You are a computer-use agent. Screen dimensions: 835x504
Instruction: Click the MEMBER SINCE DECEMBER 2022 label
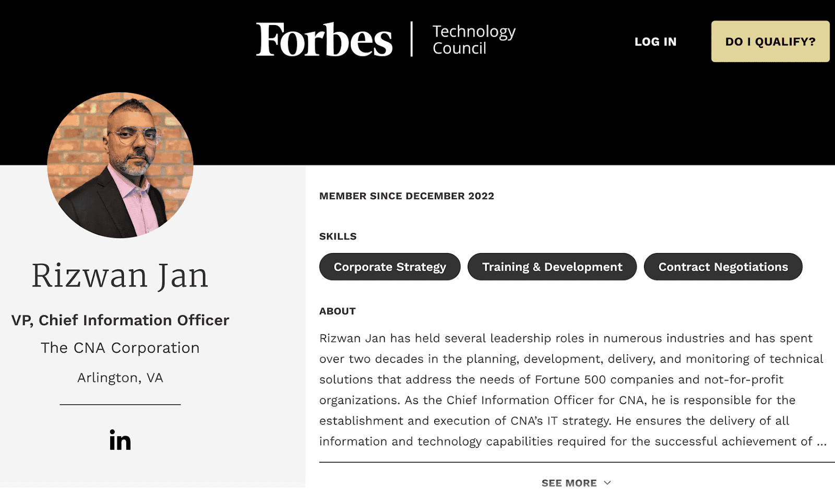407,196
